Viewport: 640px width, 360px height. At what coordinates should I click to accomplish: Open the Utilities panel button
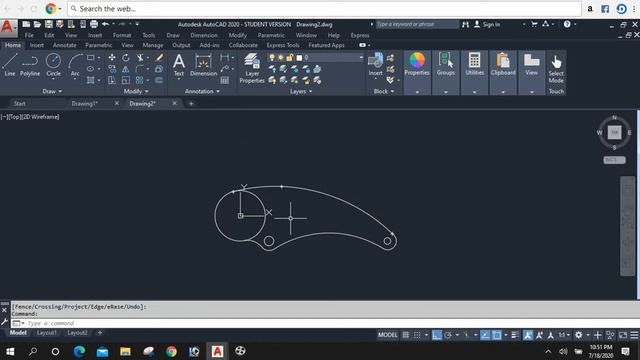click(x=474, y=64)
